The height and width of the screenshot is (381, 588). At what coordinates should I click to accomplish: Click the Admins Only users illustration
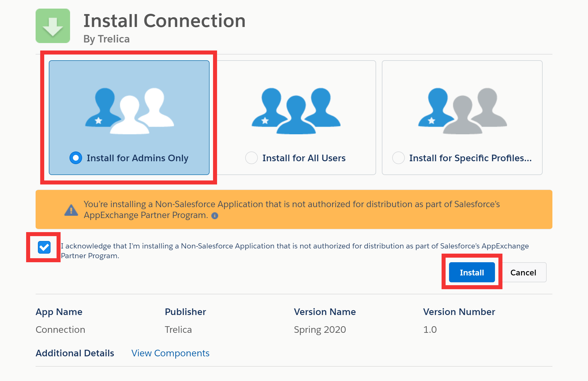pos(129,111)
